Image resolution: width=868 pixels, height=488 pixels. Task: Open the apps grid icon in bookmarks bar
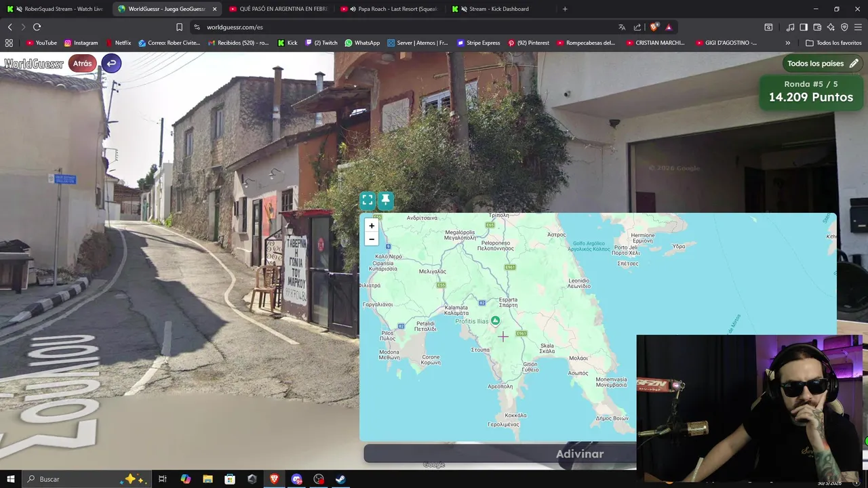(9, 43)
